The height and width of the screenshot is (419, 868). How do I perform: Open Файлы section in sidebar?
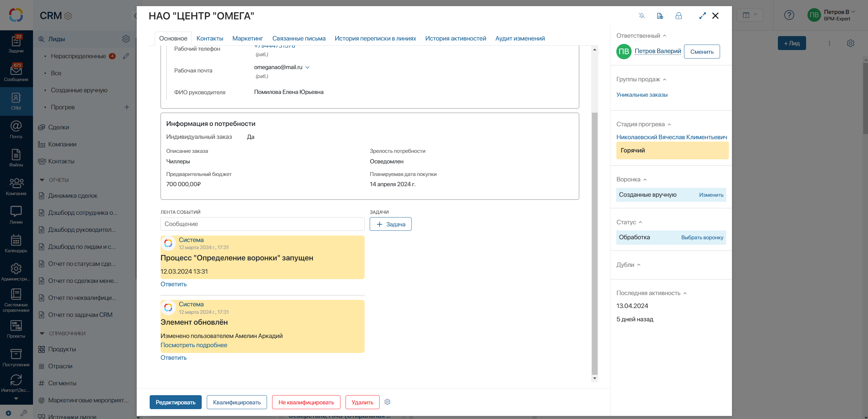point(16,158)
